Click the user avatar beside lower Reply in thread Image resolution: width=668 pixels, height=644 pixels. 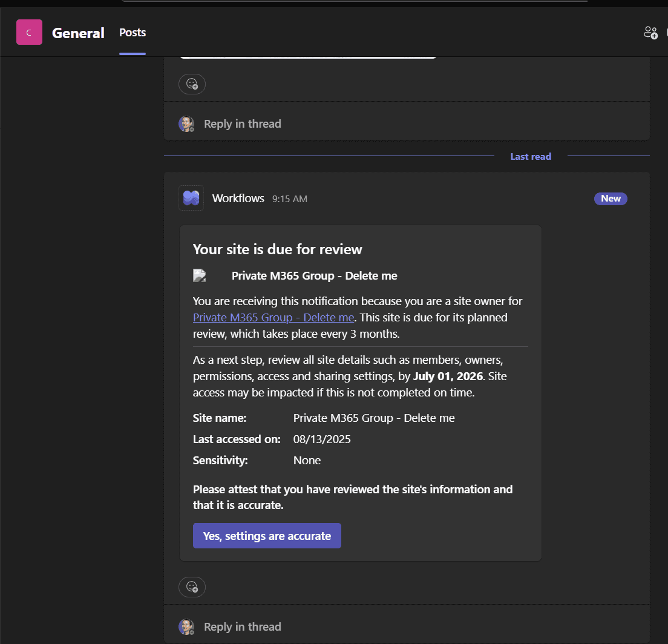click(x=186, y=627)
